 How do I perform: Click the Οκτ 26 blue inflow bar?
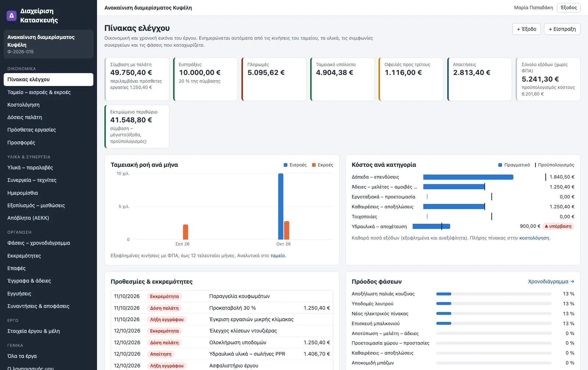(x=281, y=206)
